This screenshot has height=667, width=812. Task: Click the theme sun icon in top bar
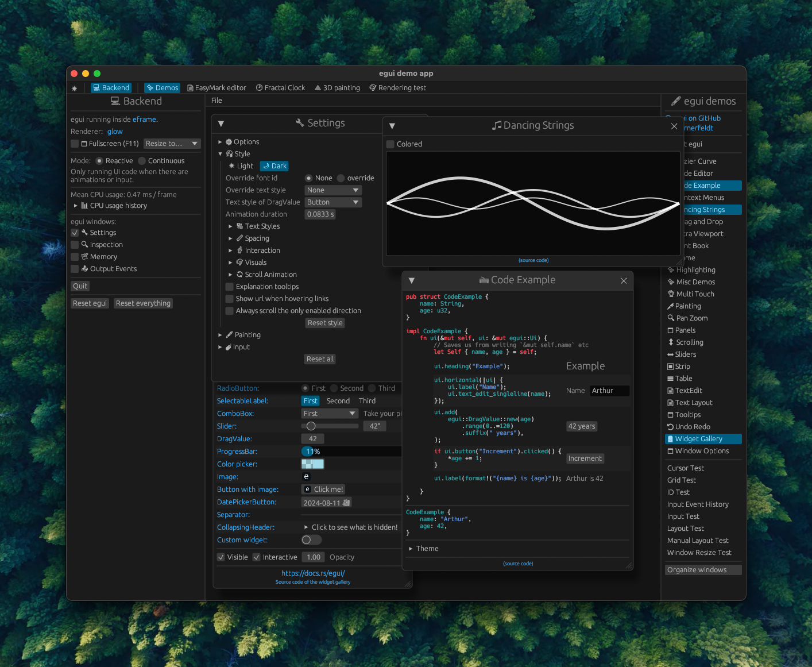74,88
